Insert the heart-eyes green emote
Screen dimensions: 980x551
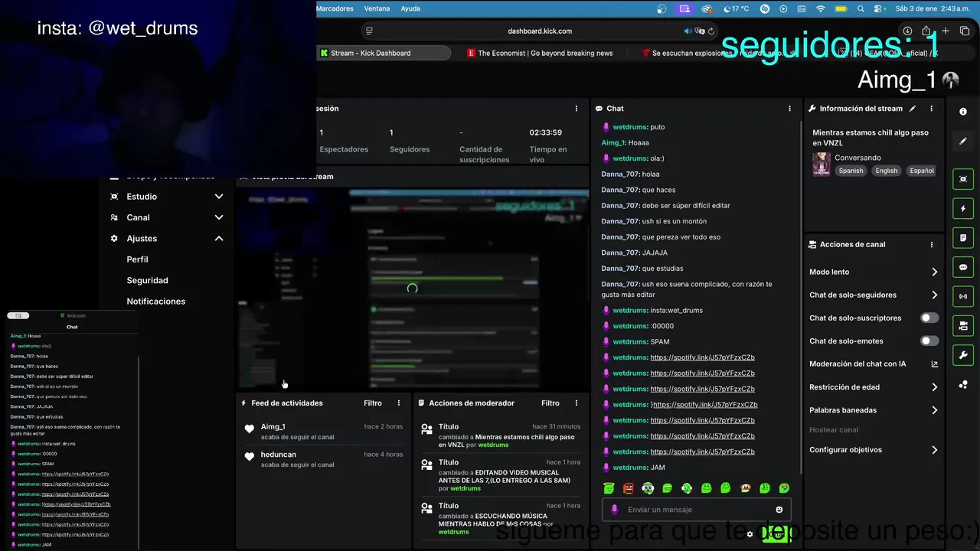(784, 488)
